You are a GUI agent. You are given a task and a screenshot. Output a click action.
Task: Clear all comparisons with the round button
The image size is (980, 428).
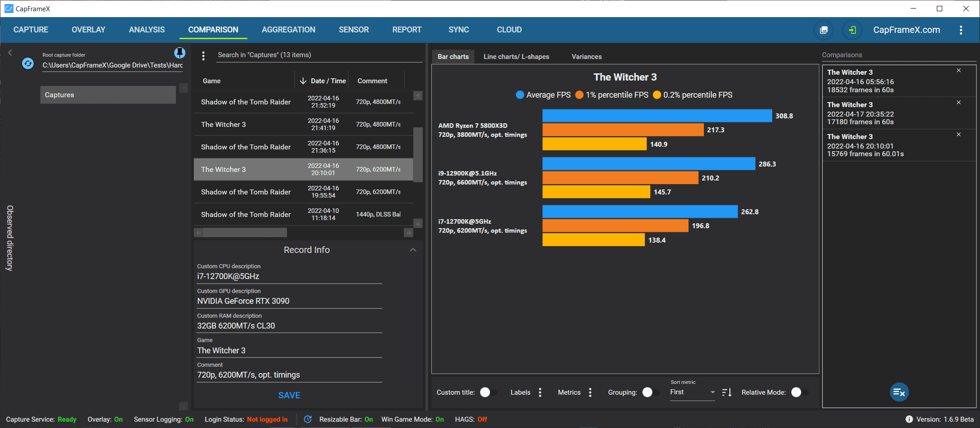899,392
